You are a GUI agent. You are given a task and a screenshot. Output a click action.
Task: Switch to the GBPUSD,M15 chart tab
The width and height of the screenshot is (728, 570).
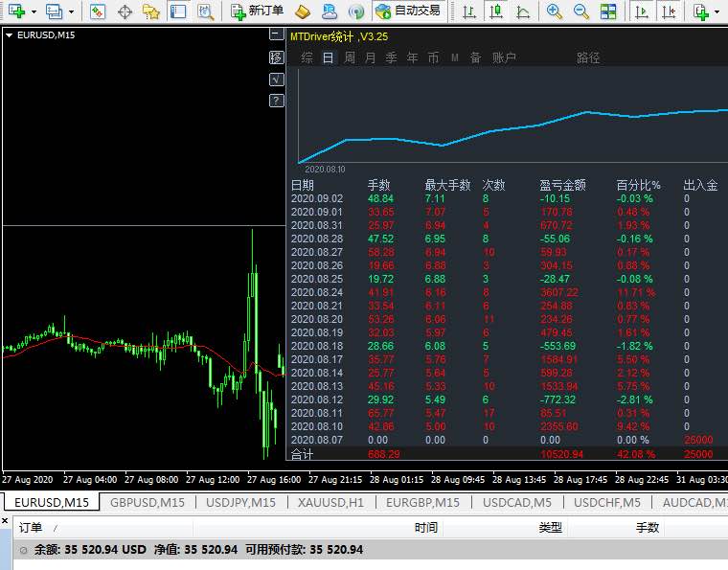148,503
